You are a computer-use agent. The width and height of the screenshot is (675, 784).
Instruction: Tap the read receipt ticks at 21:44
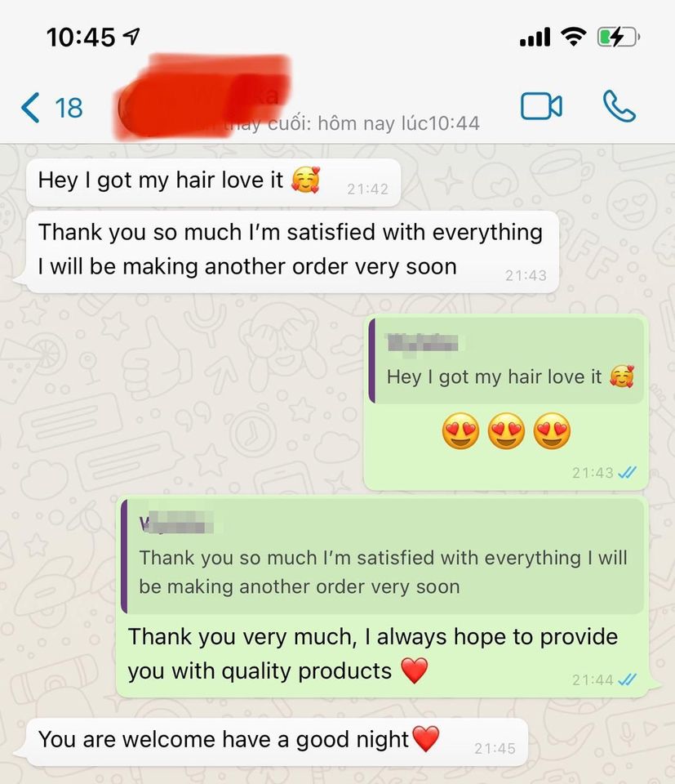pyautogui.click(x=627, y=679)
